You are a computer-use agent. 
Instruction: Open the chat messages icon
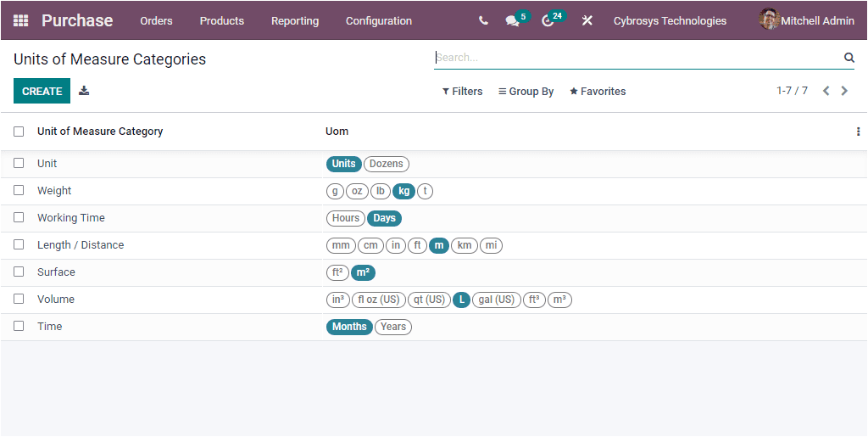click(x=512, y=20)
